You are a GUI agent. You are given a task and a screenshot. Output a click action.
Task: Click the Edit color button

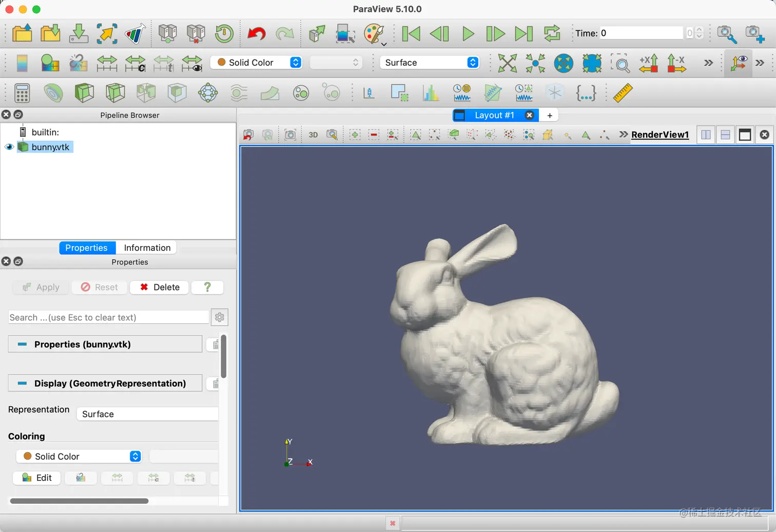(x=37, y=478)
